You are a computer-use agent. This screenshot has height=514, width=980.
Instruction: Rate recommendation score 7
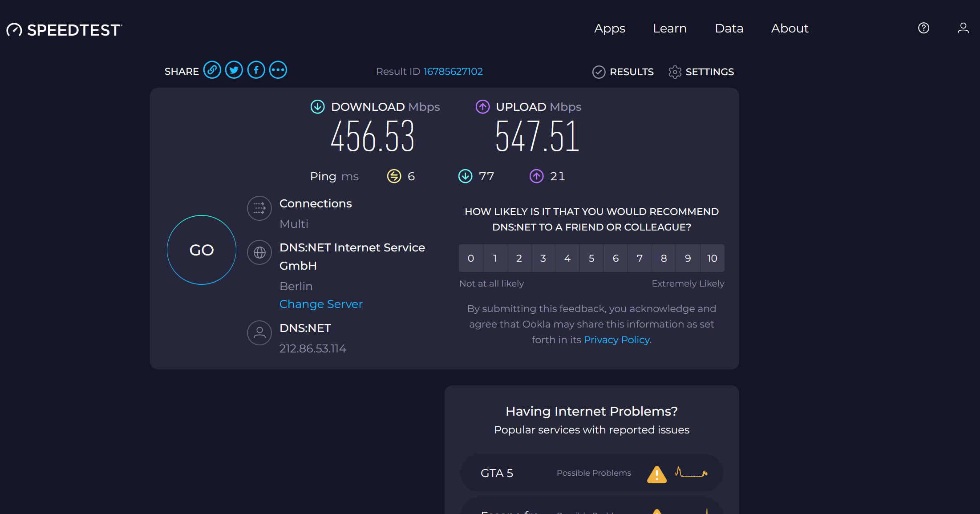click(640, 258)
